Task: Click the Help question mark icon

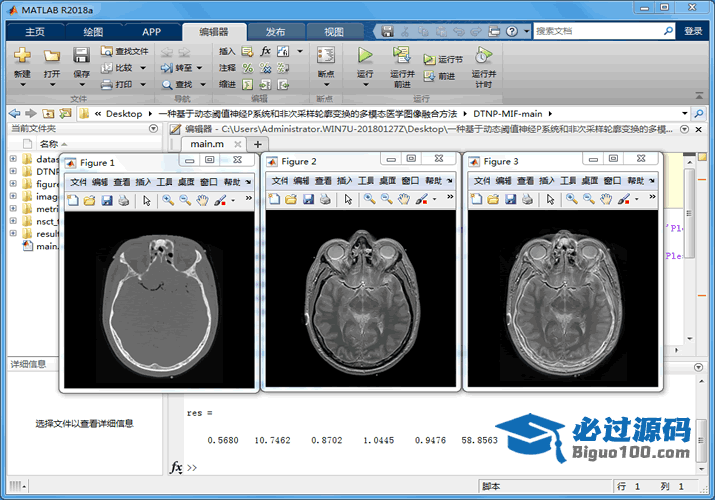Action: click(x=512, y=31)
